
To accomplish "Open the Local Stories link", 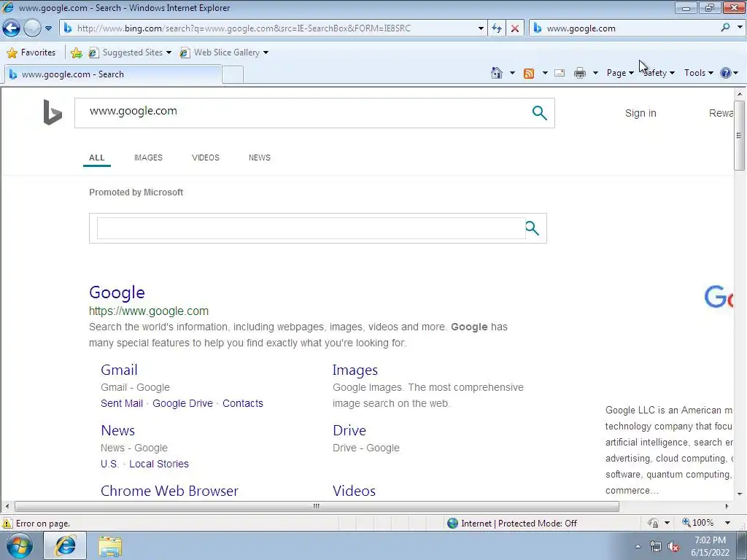I will [158, 464].
